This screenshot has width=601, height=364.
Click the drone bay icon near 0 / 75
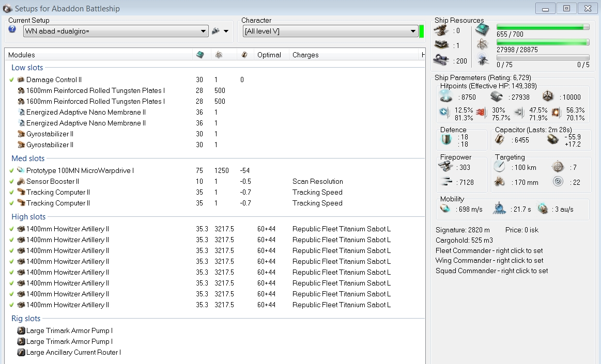[482, 60]
